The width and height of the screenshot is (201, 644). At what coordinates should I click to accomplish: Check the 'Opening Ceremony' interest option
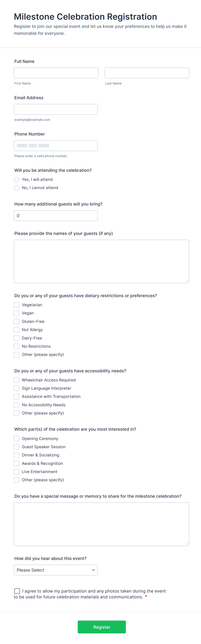pyautogui.click(x=16, y=438)
